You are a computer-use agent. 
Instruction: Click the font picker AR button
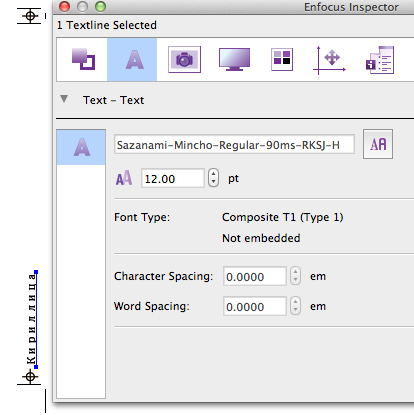[378, 144]
